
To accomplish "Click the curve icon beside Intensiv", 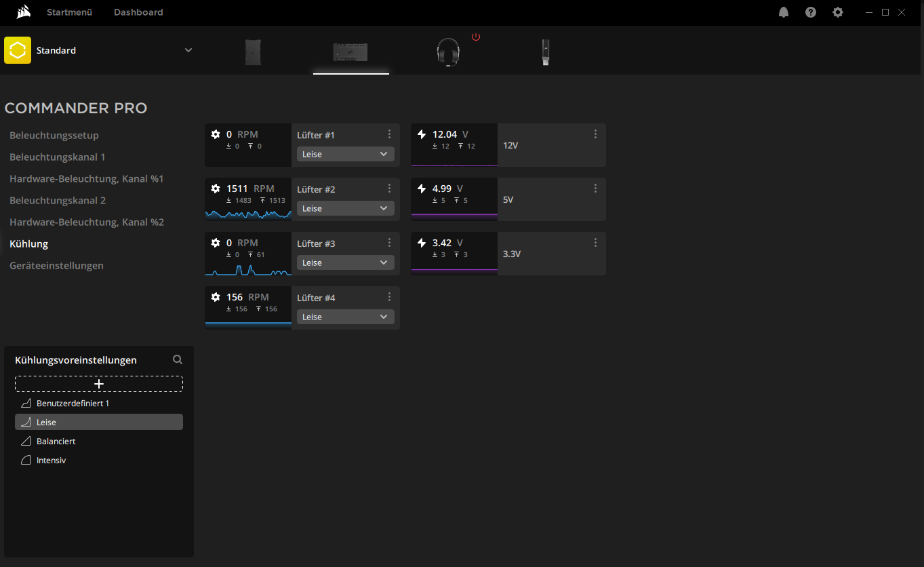I will pos(26,460).
